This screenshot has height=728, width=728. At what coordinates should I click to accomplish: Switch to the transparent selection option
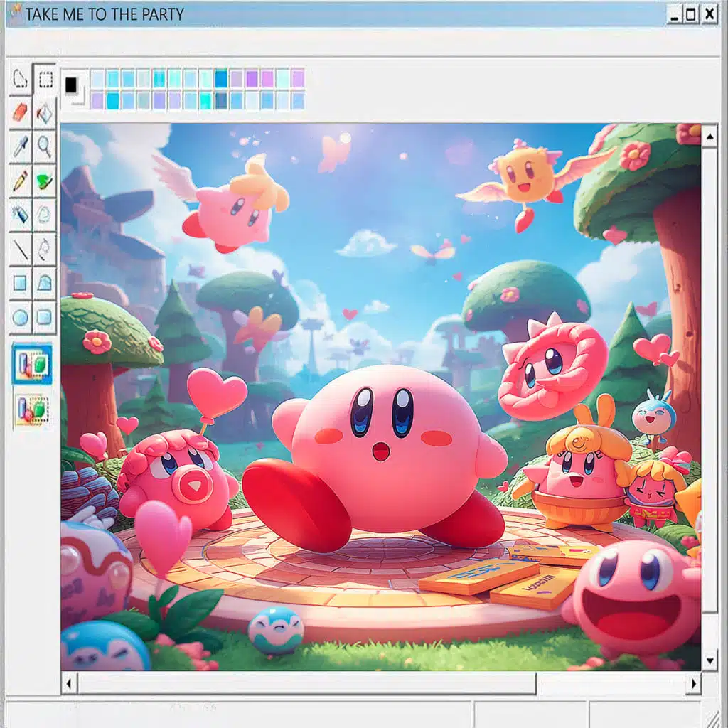[33, 409]
